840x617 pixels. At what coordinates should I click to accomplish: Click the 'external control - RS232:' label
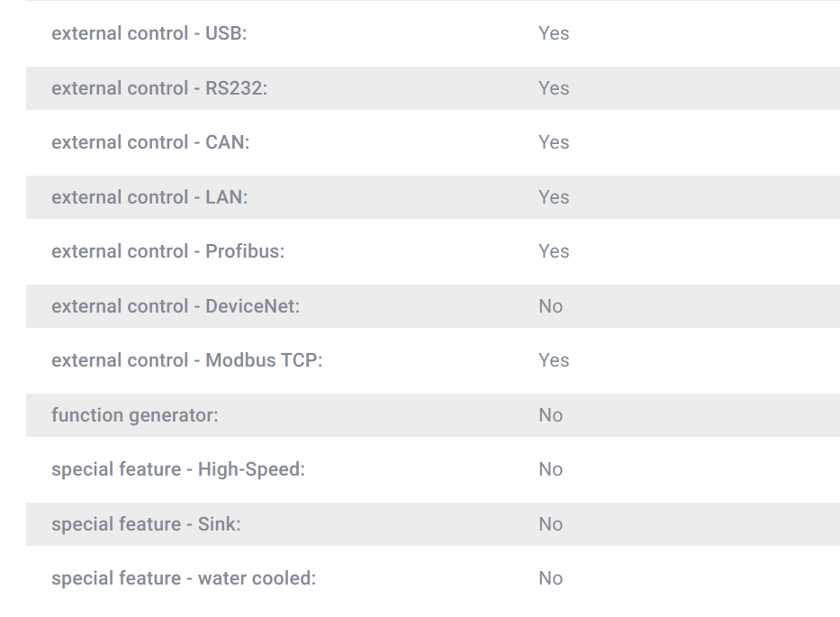pyautogui.click(x=159, y=88)
